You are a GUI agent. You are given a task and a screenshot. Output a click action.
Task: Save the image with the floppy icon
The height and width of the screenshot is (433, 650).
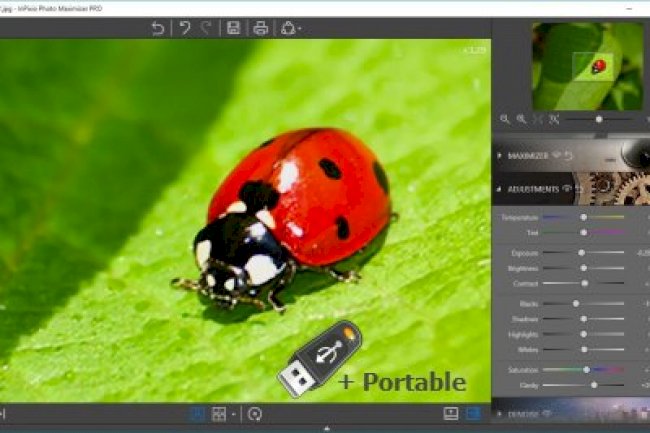click(x=233, y=28)
